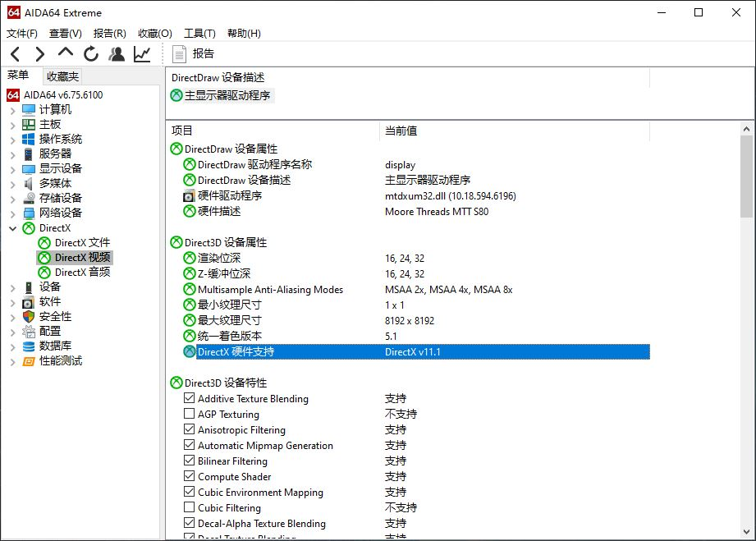Switch to the 收藏夹 tab

(x=62, y=76)
